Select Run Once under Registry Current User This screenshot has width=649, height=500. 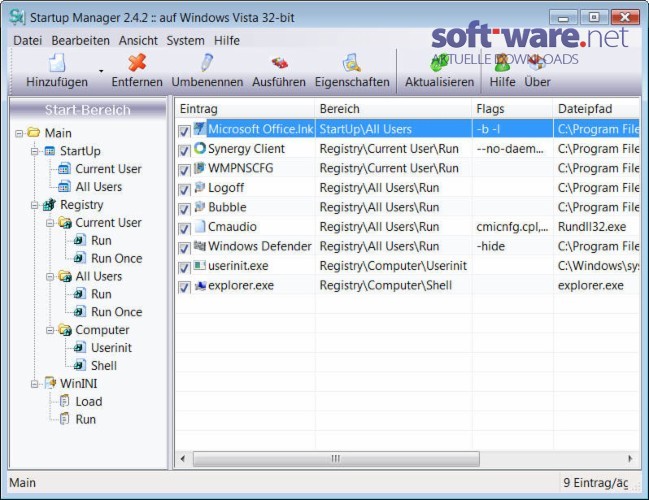116,258
